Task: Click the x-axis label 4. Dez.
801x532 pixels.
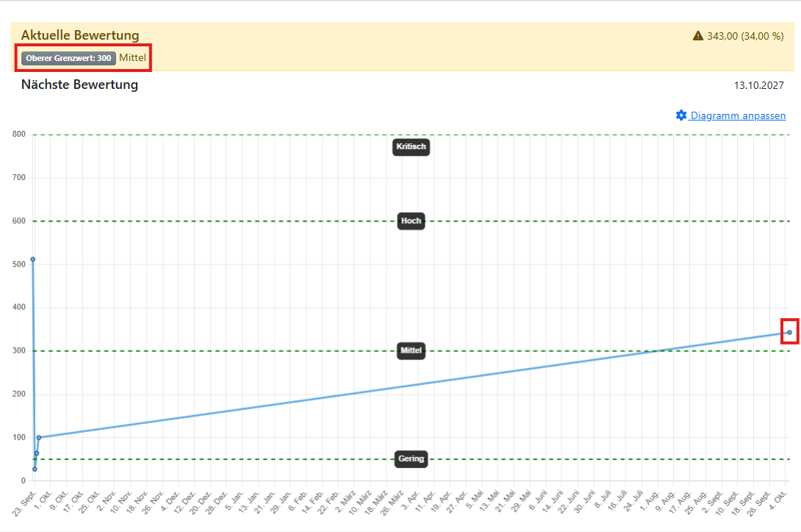Action: pyautogui.click(x=171, y=501)
